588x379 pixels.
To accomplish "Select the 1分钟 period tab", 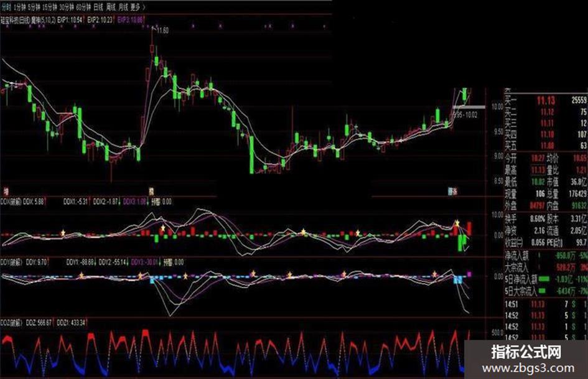I will point(19,7).
